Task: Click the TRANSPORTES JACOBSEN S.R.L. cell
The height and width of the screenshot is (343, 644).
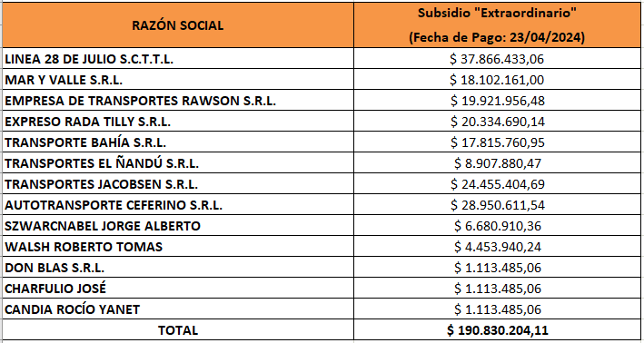Action: pos(178,184)
